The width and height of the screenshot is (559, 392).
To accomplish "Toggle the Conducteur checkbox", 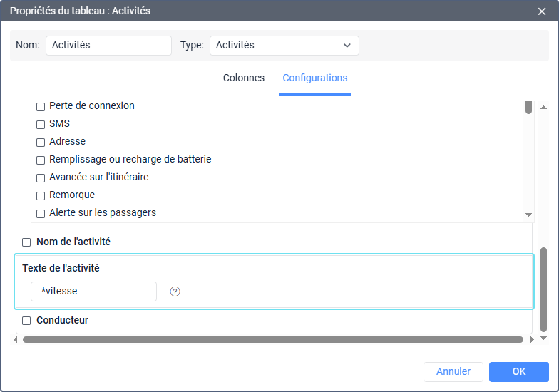I will coord(26,321).
